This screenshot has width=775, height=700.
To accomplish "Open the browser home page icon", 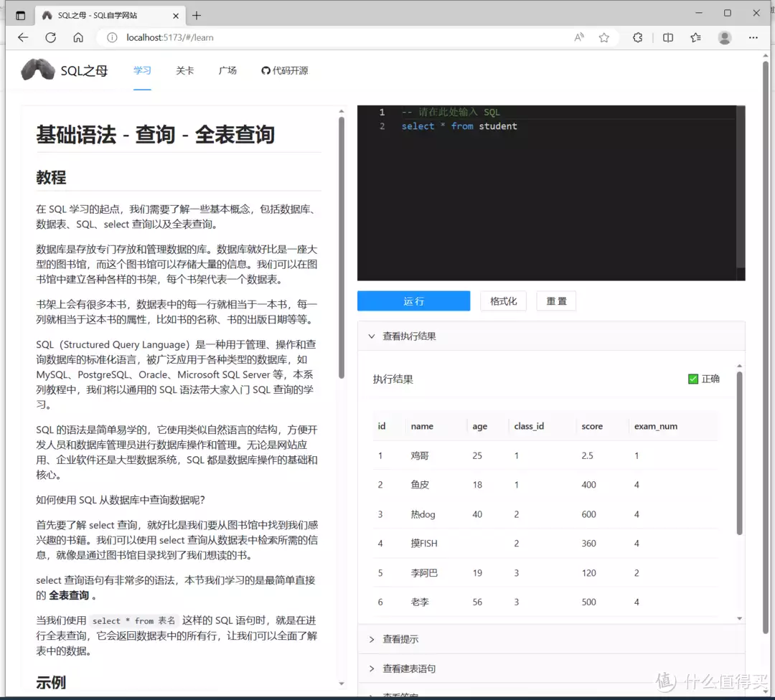I will pos(78,37).
